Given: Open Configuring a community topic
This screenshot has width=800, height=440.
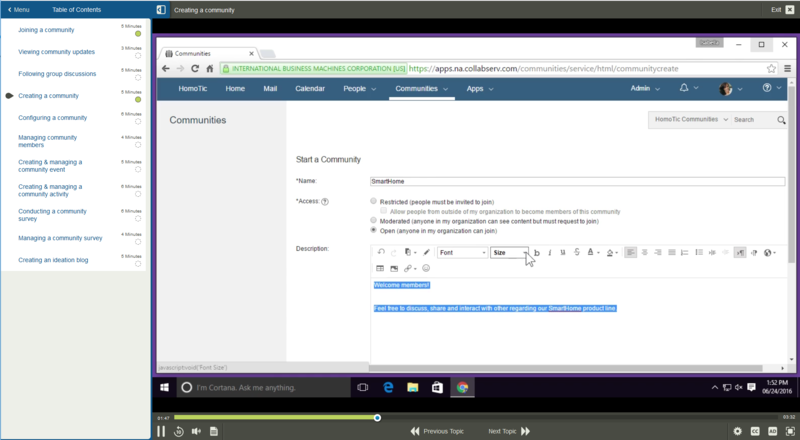Looking at the screenshot, I should (x=53, y=117).
